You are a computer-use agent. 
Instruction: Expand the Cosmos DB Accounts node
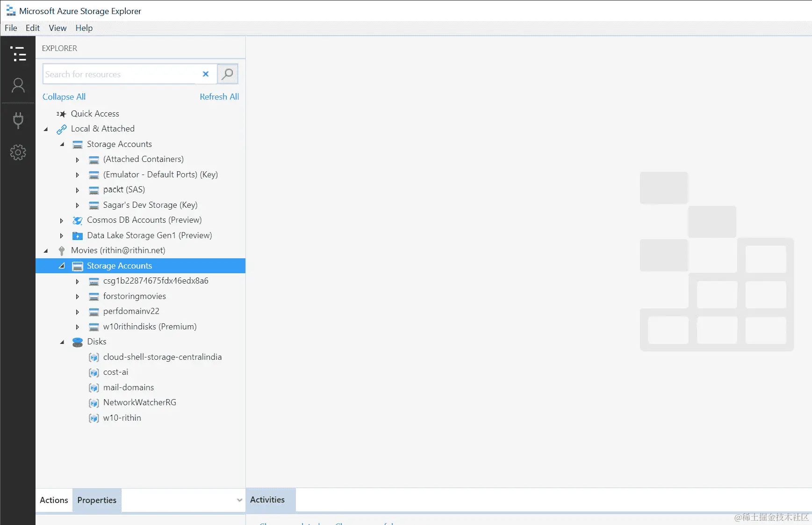point(61,220)
